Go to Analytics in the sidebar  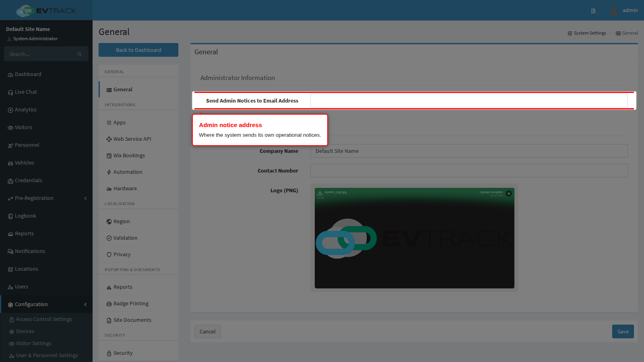coord(46,110)
